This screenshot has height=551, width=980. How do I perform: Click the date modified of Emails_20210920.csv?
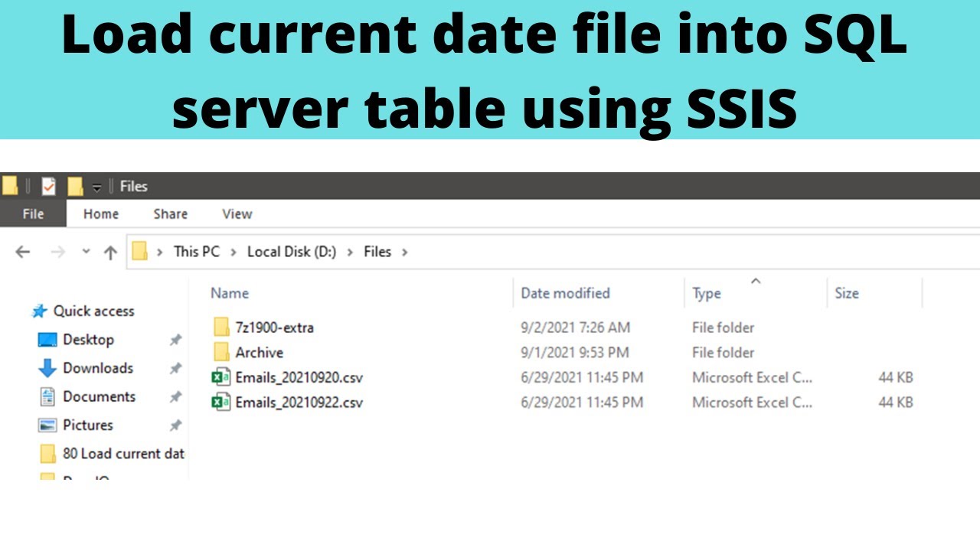click(582, 377)
